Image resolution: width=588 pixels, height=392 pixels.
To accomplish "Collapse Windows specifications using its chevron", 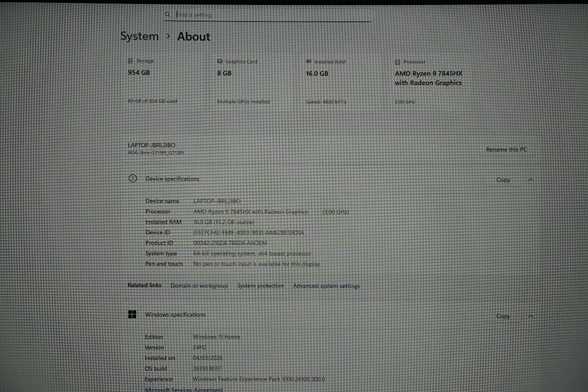I will click(x=531, y=316).
